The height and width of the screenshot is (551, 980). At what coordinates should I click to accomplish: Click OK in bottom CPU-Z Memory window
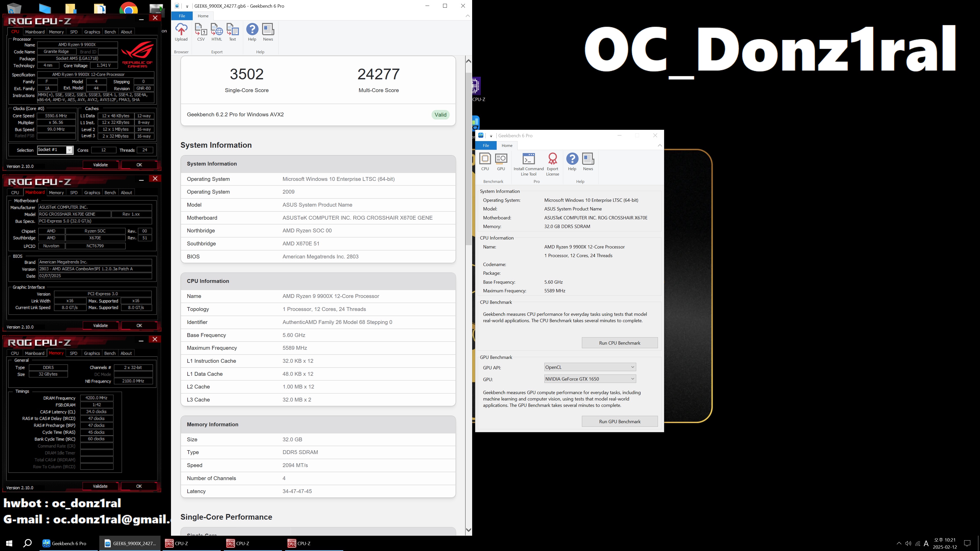(x=139, y=487)
